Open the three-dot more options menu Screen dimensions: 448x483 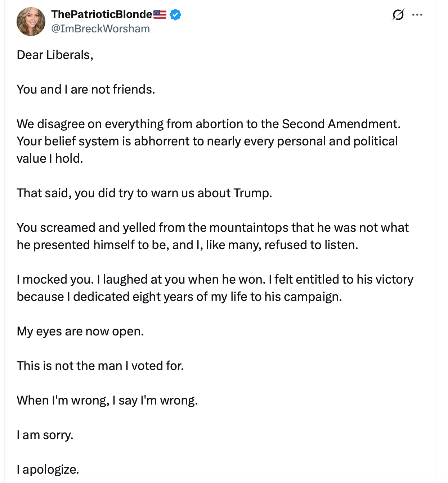[417, 15]
